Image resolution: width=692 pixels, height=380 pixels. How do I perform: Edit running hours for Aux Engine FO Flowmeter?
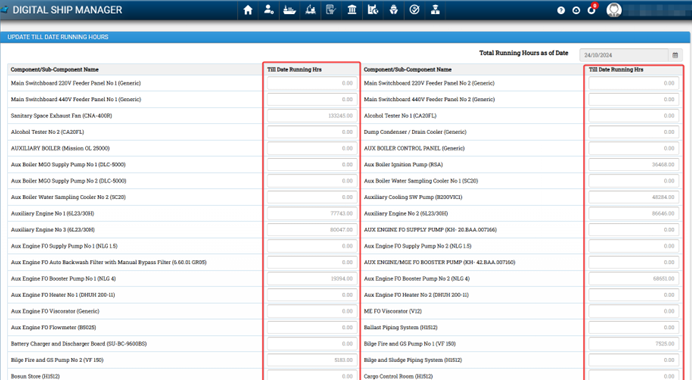[312, 328]
